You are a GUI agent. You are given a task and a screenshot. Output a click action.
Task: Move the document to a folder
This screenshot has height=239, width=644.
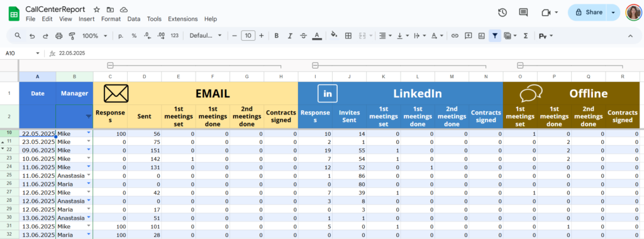[110, 9]
